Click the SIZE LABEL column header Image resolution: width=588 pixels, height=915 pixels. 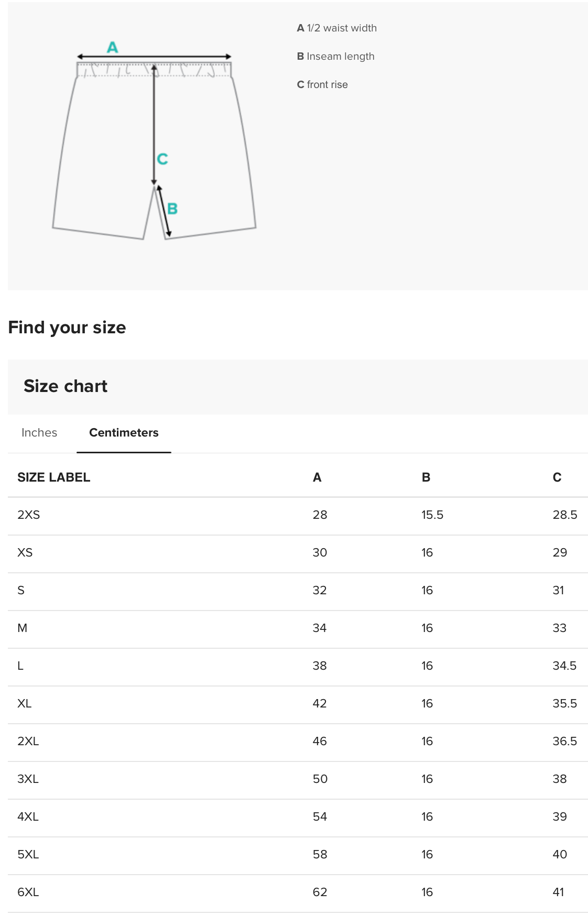pos(53,477)
